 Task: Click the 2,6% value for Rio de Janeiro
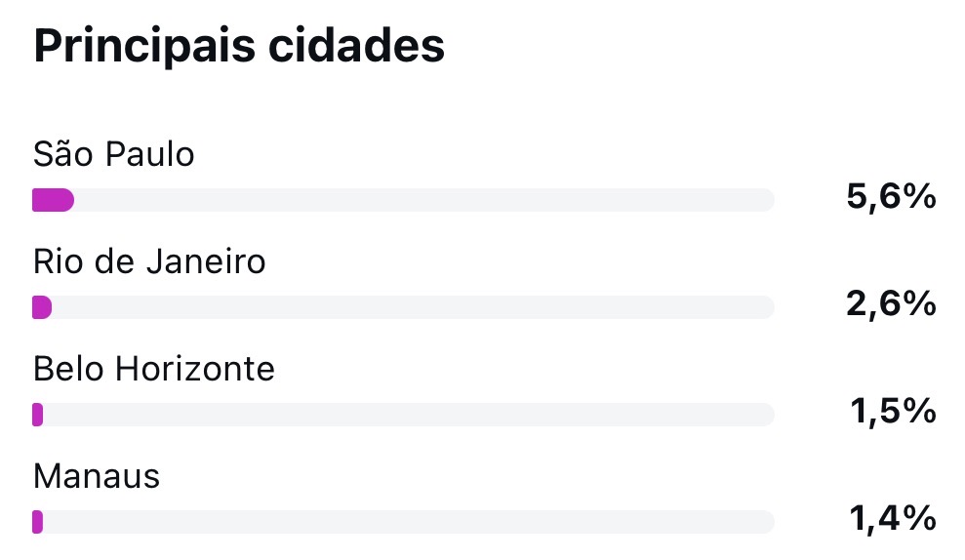892,304
